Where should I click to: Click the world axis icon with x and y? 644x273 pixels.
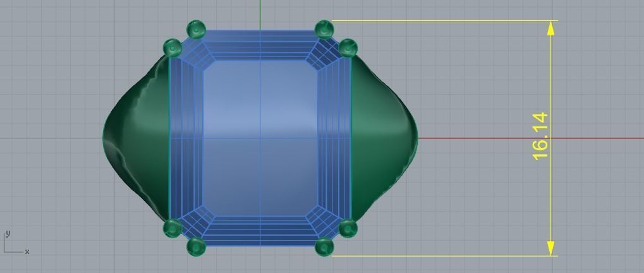(x=16, y=243)
